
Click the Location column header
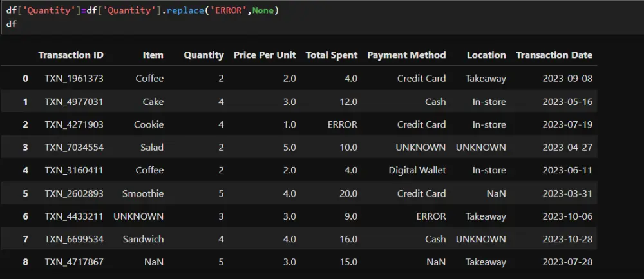(486, 55)
